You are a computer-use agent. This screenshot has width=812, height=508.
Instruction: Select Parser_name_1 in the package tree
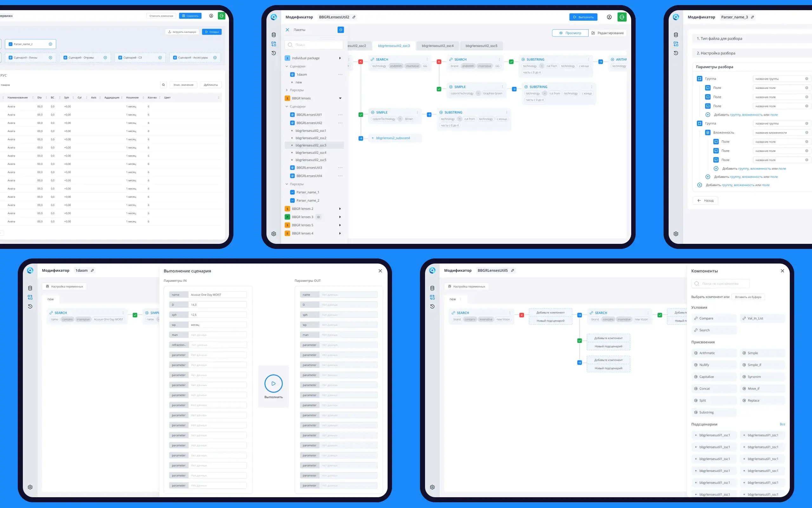[x=308, y=192]
